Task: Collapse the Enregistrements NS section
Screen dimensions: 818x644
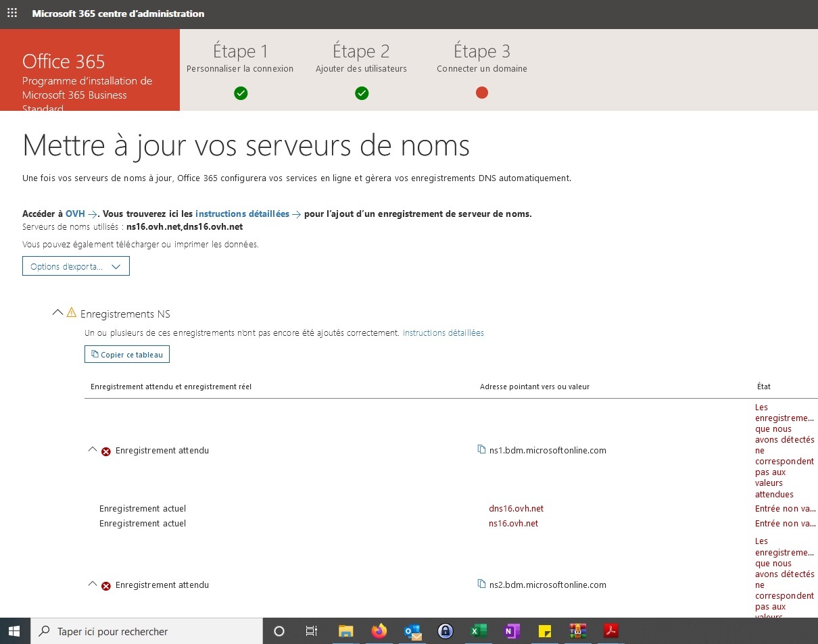Action: pyautogui.click(x=57, y=313)
